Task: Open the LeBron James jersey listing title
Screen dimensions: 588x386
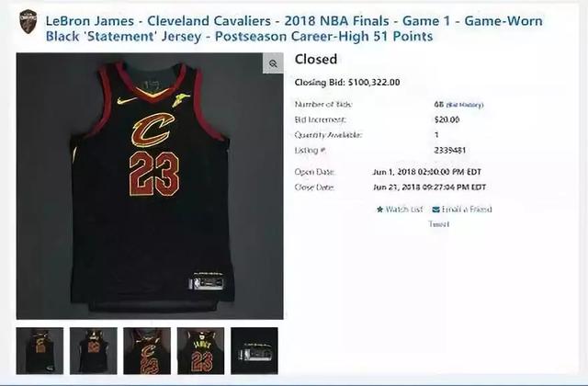Action: pyautogui.click(x=294, y=28)
